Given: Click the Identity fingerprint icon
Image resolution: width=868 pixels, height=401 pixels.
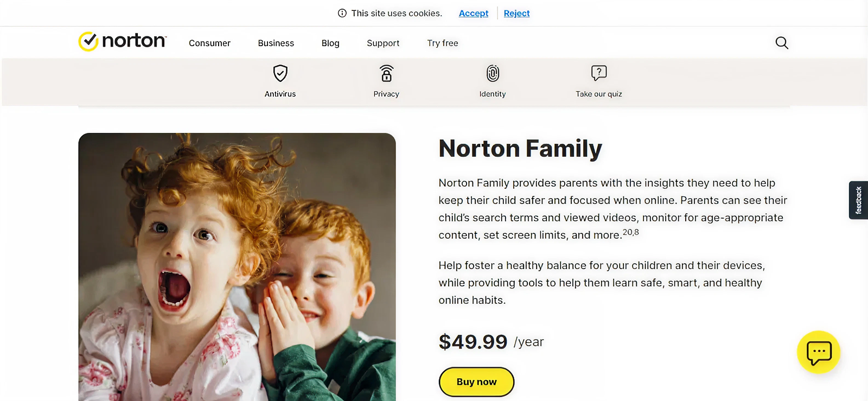Looking at the screenshot, I should tap(493, 73).
